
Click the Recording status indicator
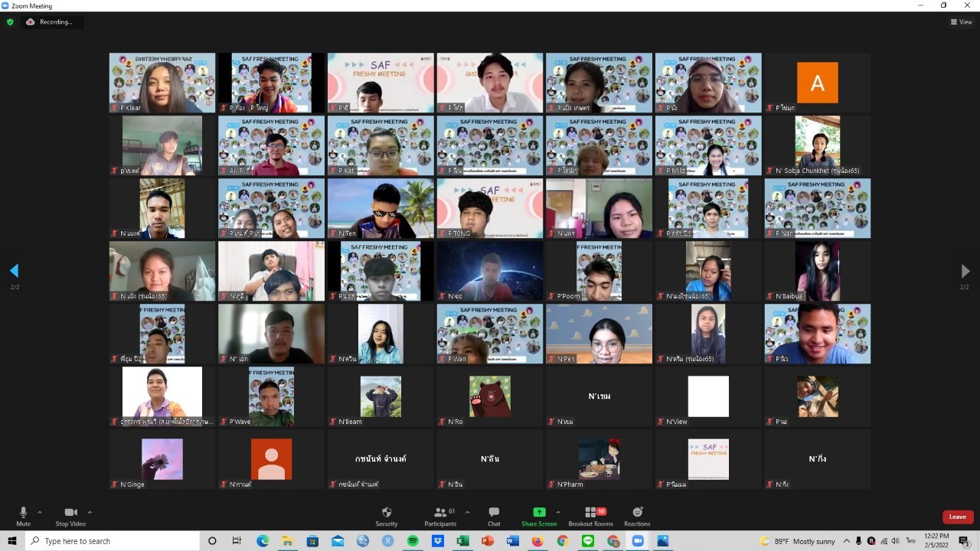(x=51, y=22)
